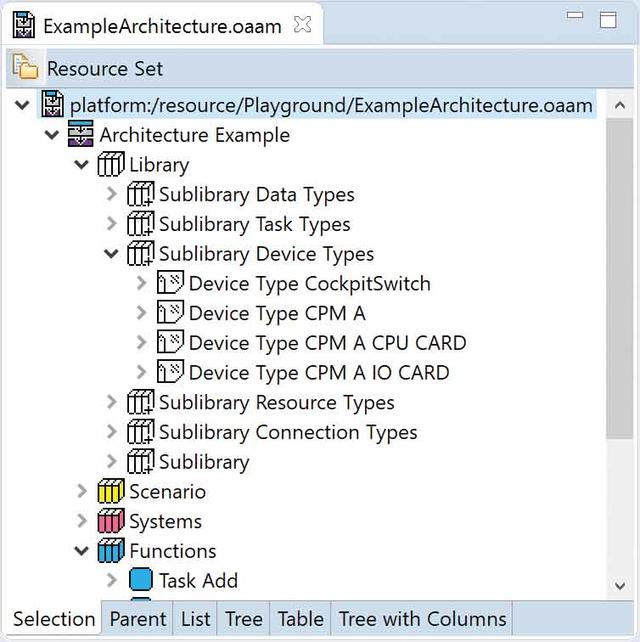This screenshot has height=642, width=640.
Task: Select the platform:/resource/Playground path row
Action: click(x=331, y=105)
